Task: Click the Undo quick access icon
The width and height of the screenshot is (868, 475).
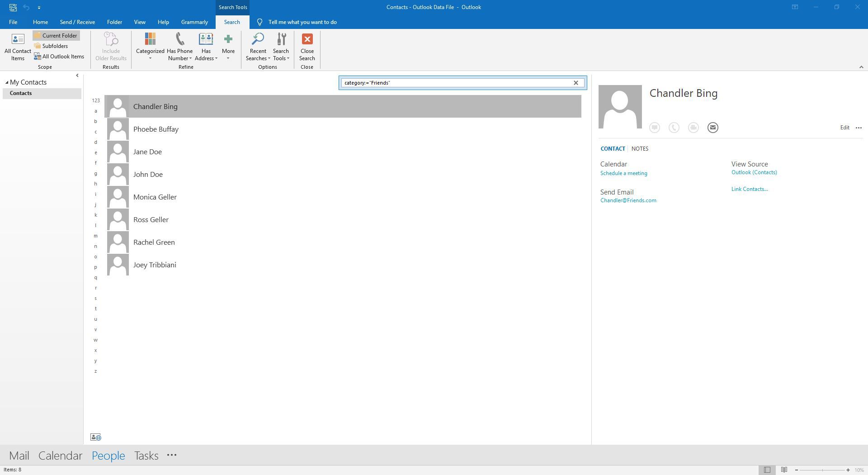Action: point(26,7)
